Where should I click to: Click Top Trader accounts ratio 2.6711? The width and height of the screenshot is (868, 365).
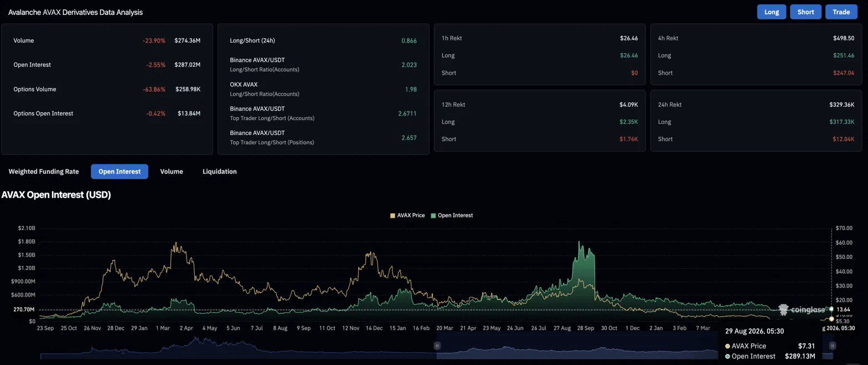click(407, 113)
